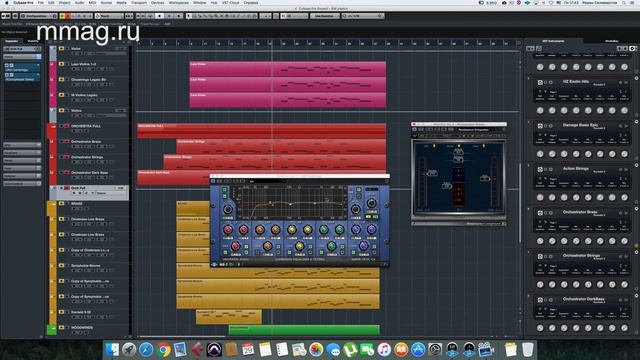
Task: Turn the red low band gain knob
Action: (x=228, y=230)
